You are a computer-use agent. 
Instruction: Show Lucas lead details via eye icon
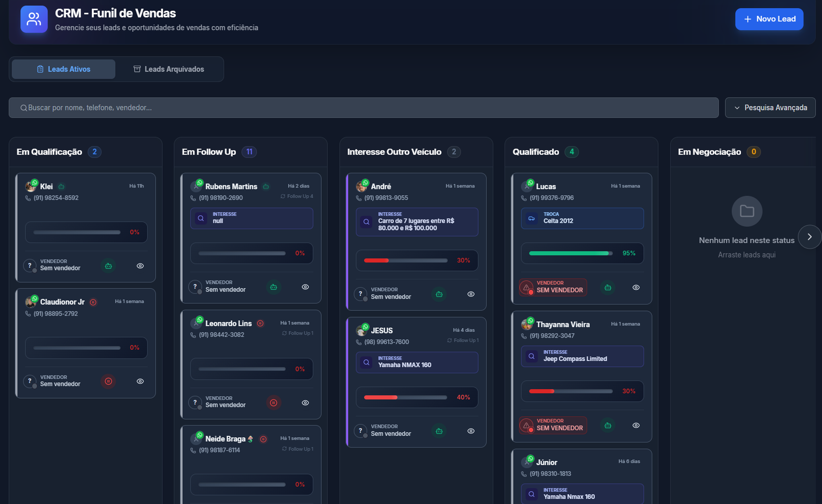click(x=636, y=288)
